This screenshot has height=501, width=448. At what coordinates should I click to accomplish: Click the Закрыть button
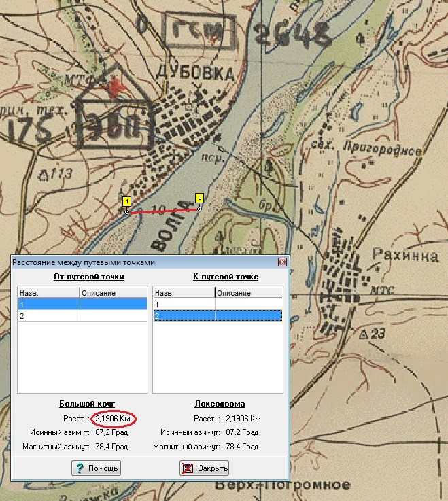point(204,468)
